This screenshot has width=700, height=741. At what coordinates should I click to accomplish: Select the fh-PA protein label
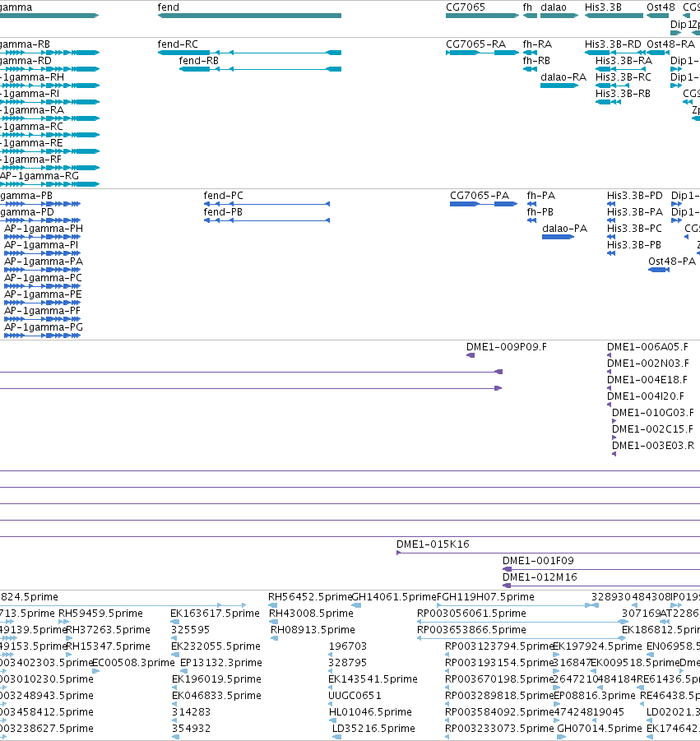tap(540, 195)
